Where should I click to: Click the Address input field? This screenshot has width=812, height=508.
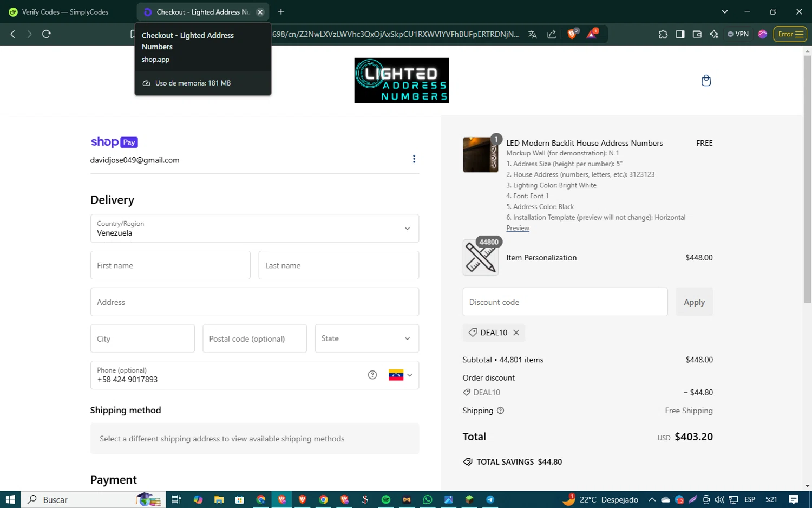254,302
